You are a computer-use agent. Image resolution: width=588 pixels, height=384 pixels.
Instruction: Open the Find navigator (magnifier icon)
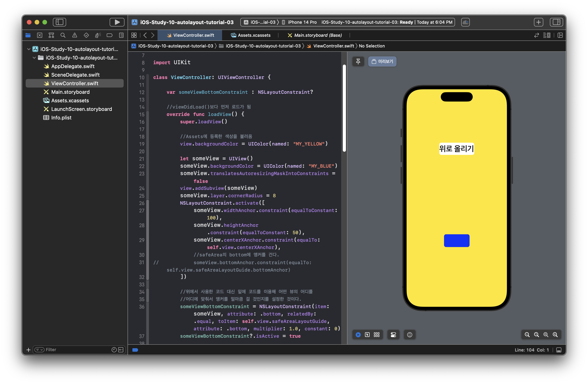[x=63, y=35]
